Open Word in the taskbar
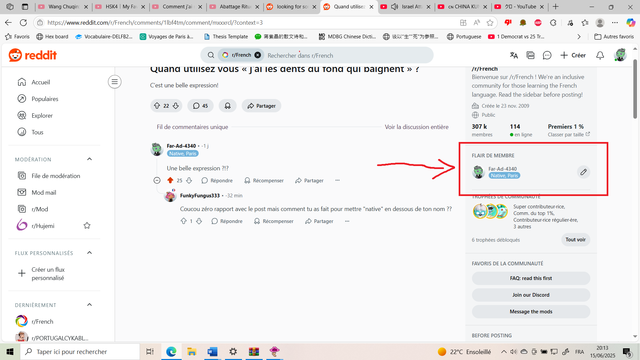640x360 pixels. pos(212,351)
